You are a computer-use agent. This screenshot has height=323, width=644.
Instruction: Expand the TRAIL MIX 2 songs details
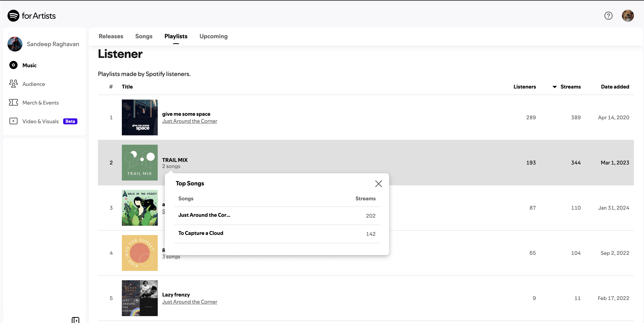point(171,166)
